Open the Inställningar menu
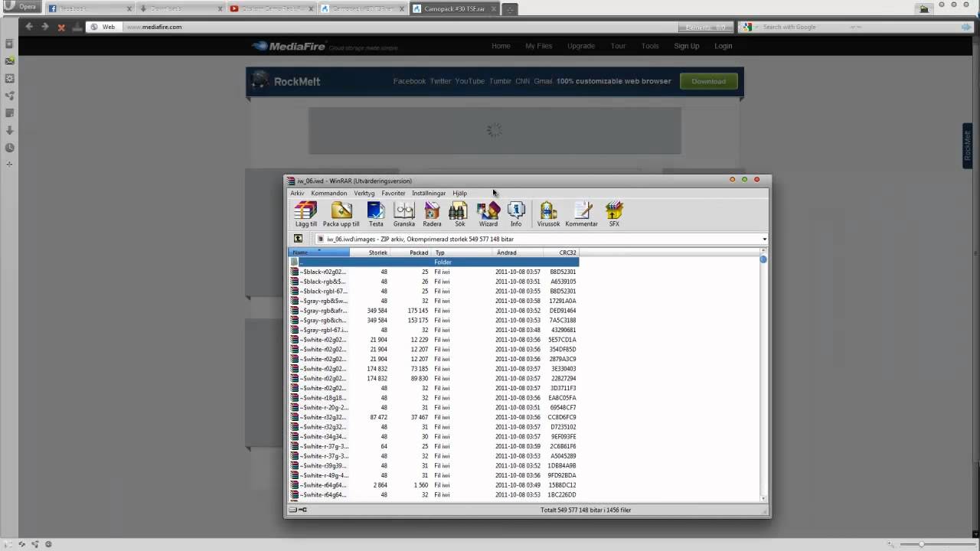 pyautogui.click(x=429, y=193)
